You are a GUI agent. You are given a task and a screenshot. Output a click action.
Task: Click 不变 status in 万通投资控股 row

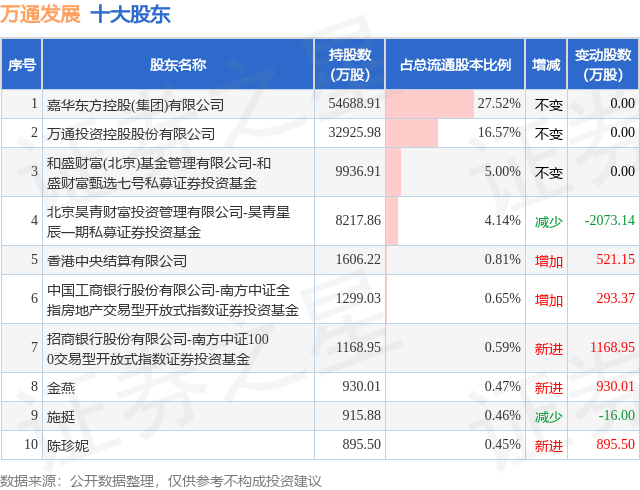(x=549, y=134)
